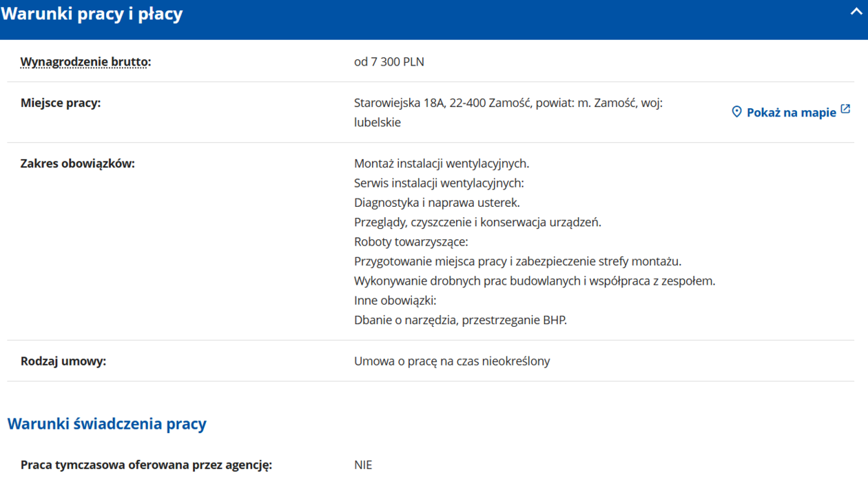Screen dimensions: 868x484
Task: Click the Roboty towarzyszące line
Action: [x=411, y=242]
